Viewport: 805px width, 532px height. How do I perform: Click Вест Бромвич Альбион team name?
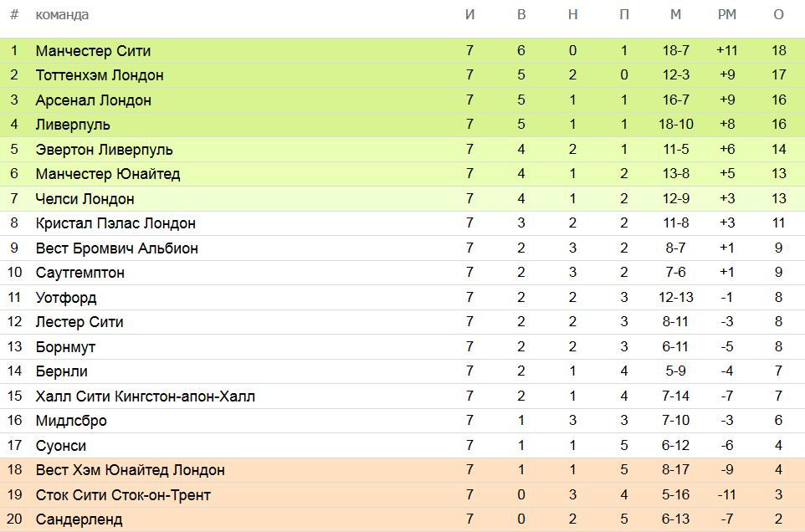click(x=117, y=248)
